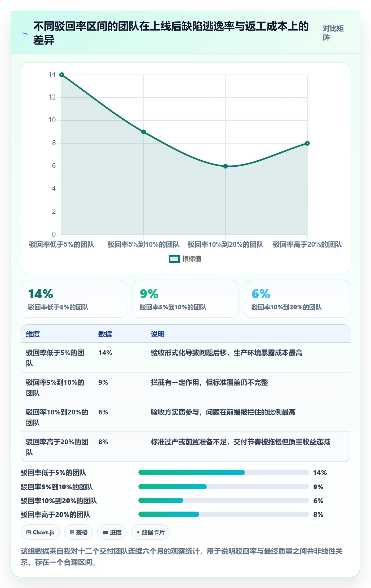Image resolution: width=371 pixels, height=588 pixels.
Task: Select table cell 9% in data column
Action: tap(103, 383)
